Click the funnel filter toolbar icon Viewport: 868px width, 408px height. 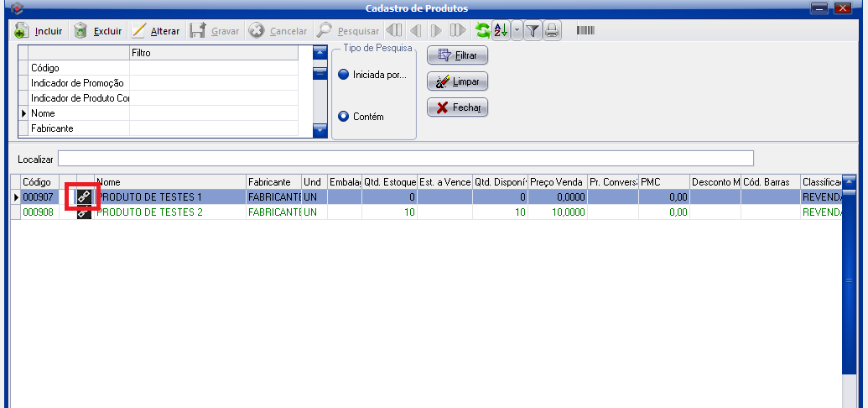(x=533, y=31)
